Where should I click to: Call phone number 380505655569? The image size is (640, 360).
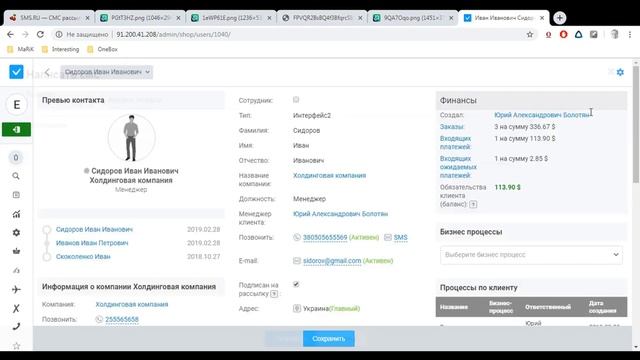click(x=325, y=238)
